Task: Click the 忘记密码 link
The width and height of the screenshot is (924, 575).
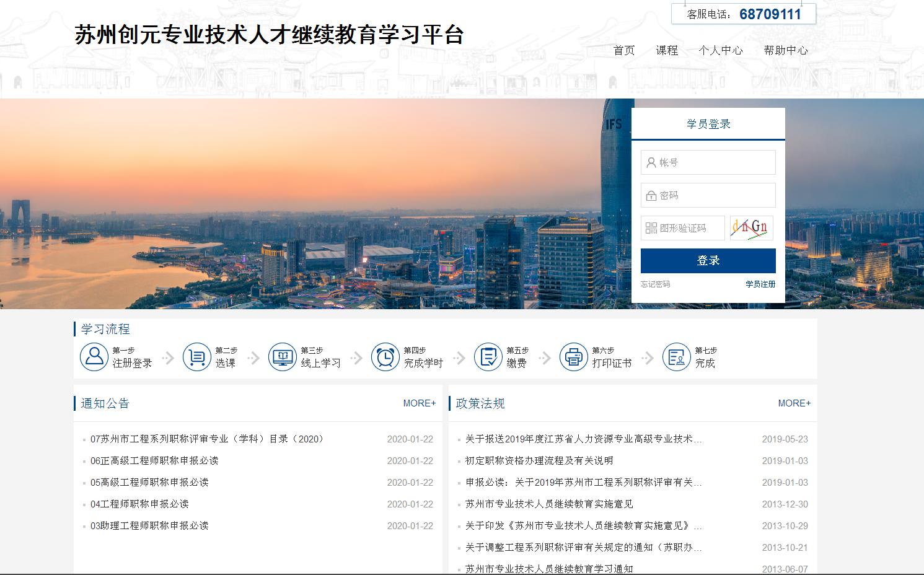Action: 655,284
